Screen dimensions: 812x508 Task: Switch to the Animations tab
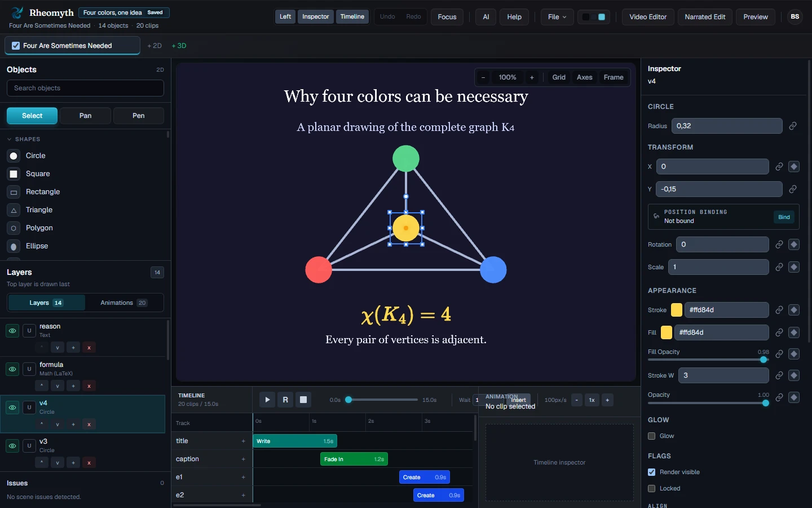[x=124, y=303]
